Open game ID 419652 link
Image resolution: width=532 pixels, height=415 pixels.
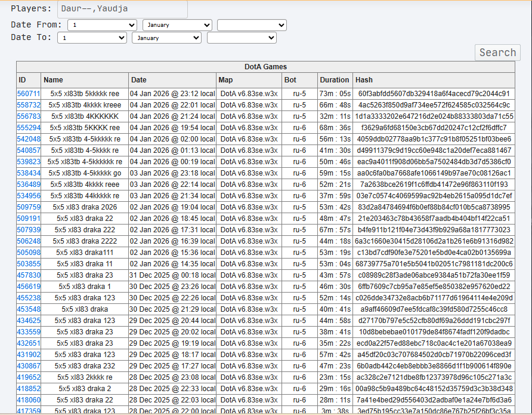(29, 377)
